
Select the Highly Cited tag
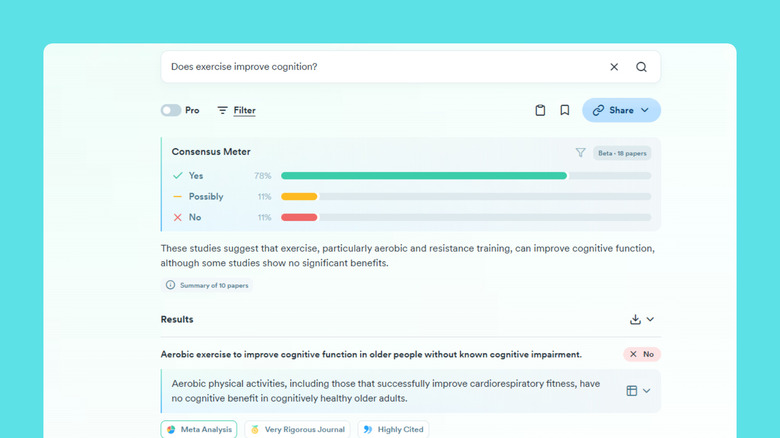(x=393, y=429)
